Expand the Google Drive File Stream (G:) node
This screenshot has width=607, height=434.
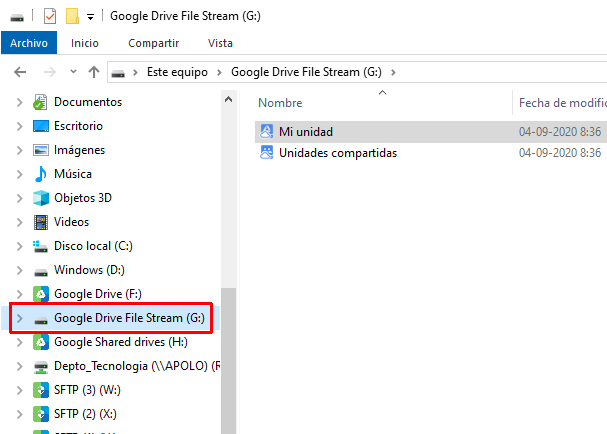click(20, 318)
